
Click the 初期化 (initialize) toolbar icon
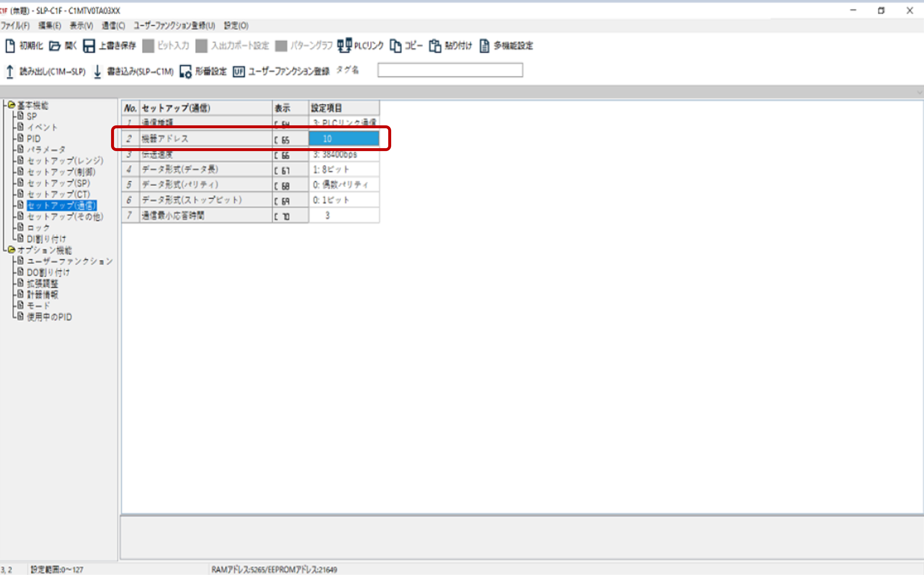10,46
